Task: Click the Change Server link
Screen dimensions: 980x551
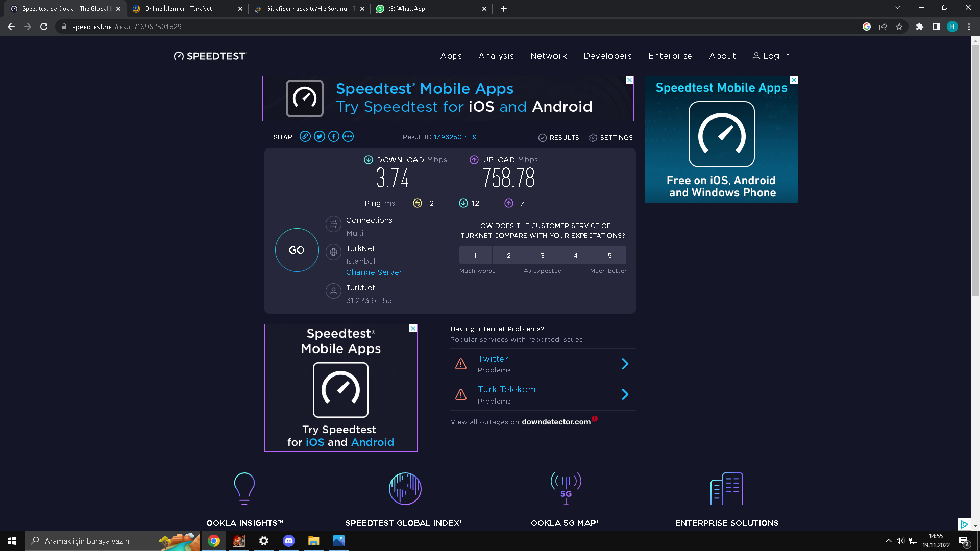Action: click(374, 272)
